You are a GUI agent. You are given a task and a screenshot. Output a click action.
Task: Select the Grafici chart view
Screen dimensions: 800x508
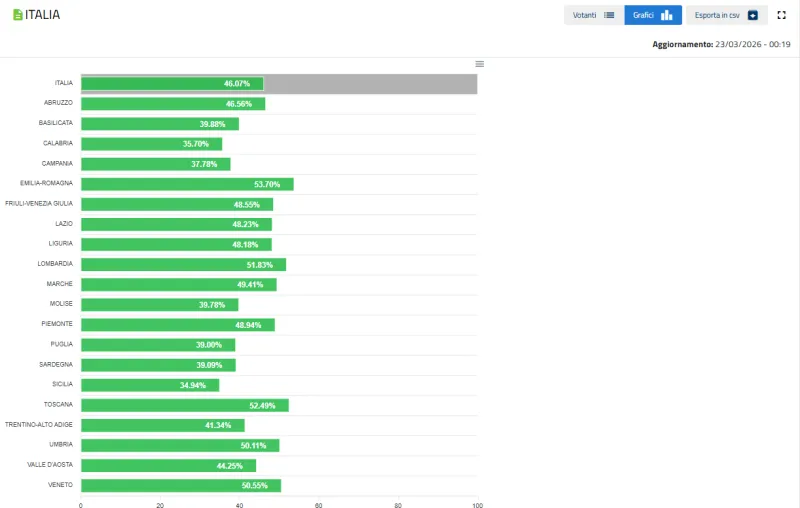(653, 15)
